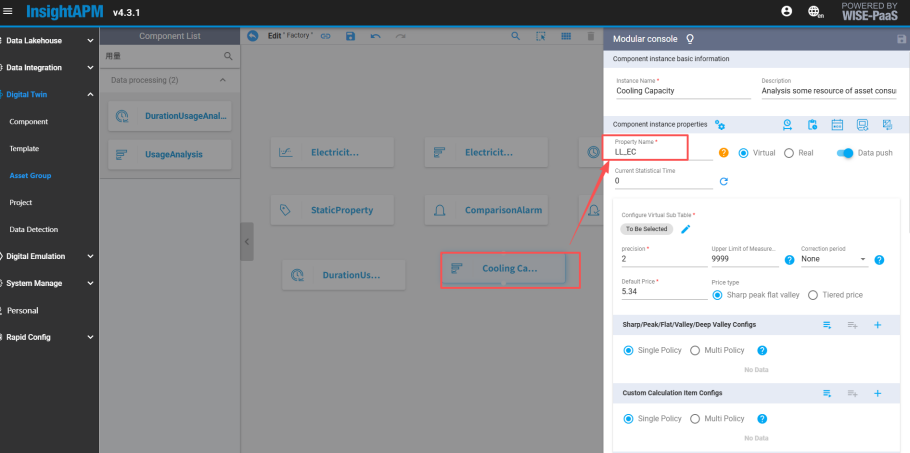This screenshot has height=453, width=910.
Task: Click the plus icon for Custom Calculation Item Configs
Action: coord(877,393)
